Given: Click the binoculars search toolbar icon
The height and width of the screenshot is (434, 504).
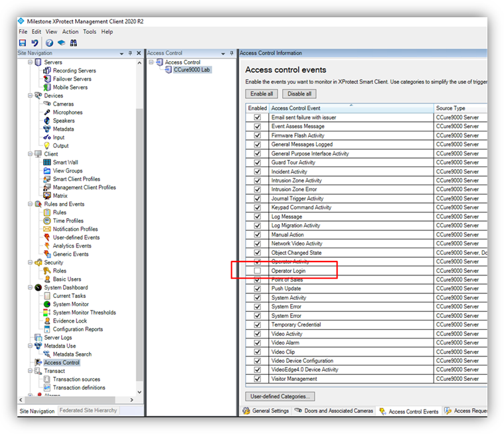Looking at the screenshot, I should (x=74, y=42).
